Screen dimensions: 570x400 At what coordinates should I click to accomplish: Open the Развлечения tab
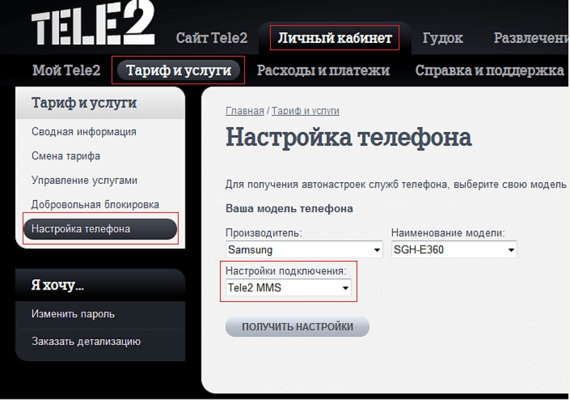coord(531,38)
